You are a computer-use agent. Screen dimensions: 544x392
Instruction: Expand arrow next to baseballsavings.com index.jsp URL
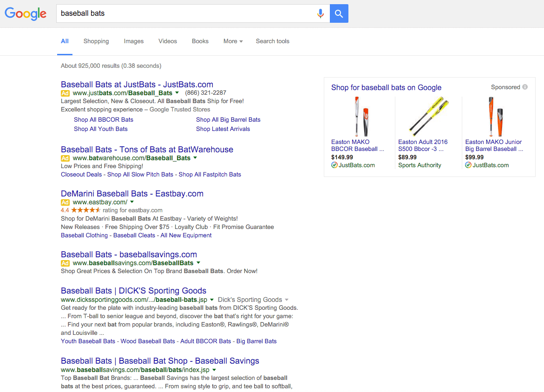click(214, 370)
